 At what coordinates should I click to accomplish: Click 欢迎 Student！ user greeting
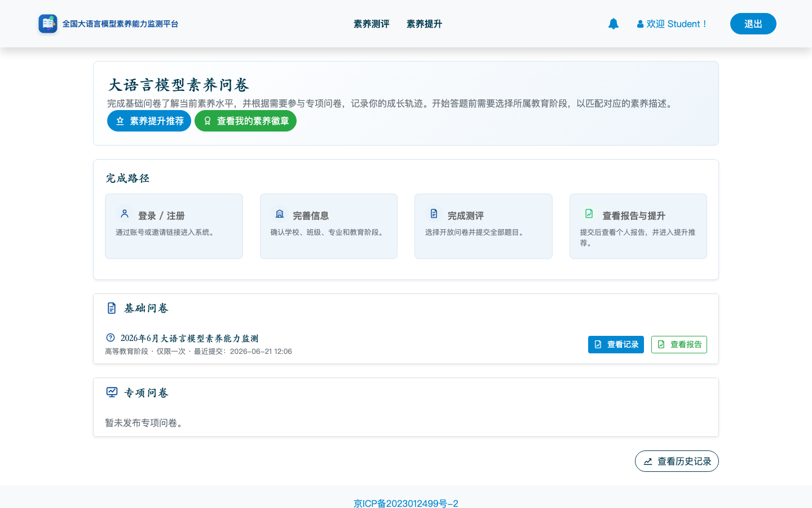677,24
